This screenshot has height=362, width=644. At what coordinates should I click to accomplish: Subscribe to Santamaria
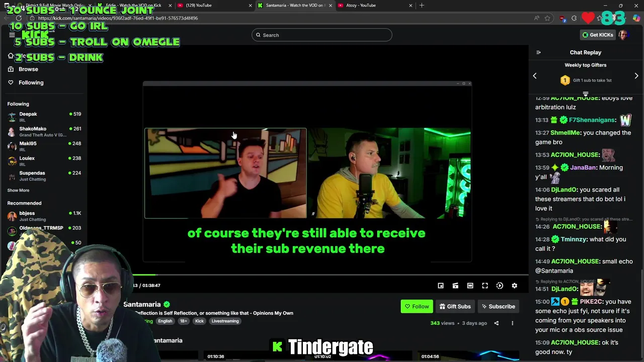click(x=498, y=307)
